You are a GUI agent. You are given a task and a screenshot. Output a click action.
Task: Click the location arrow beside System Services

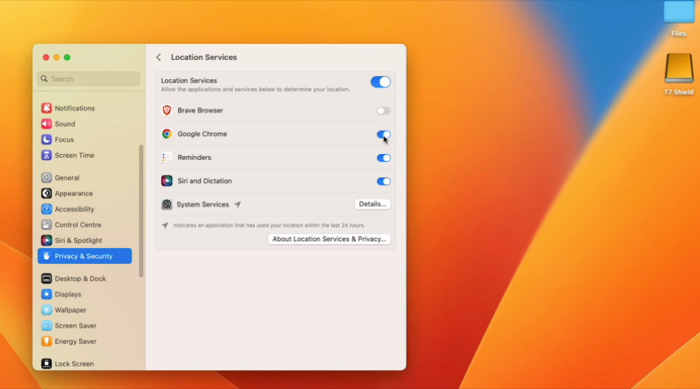coord(238,205)
